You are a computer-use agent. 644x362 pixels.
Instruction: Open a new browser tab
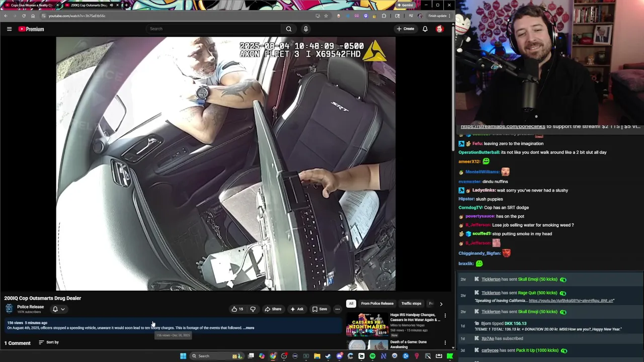pyautogui.click(x=126, y=5)
